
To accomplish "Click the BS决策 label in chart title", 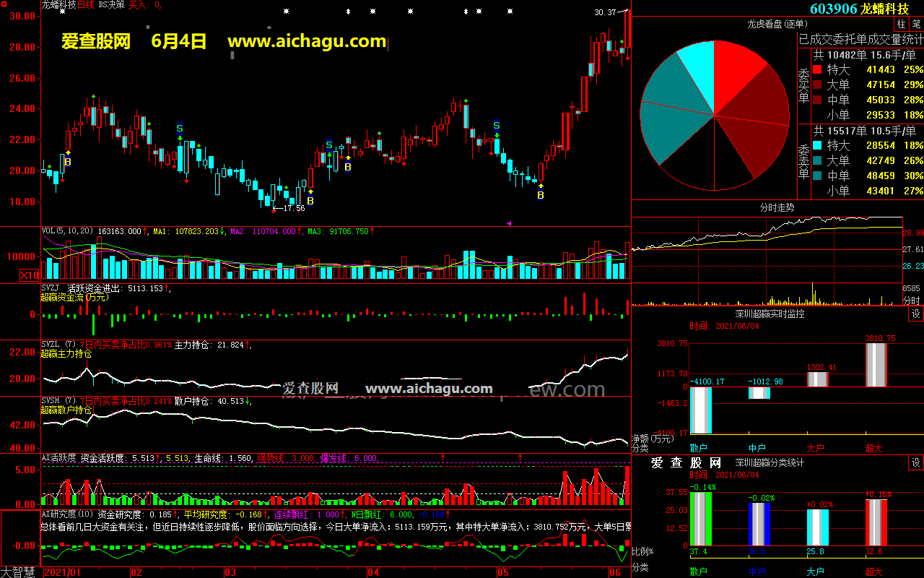I will tap(111, 4).
